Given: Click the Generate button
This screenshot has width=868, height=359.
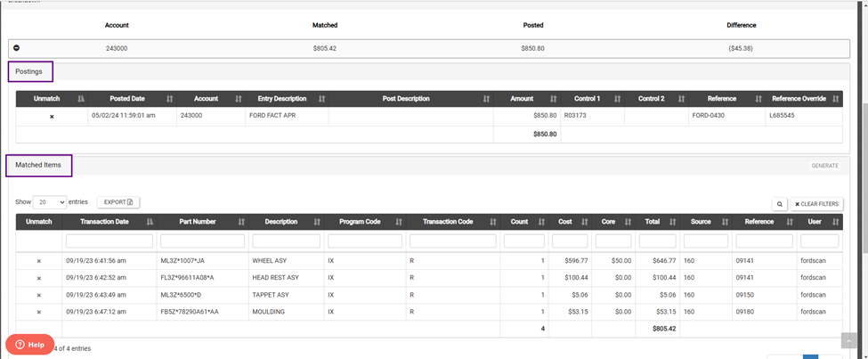Looking at the screenshot, I should tap(824, 166).
